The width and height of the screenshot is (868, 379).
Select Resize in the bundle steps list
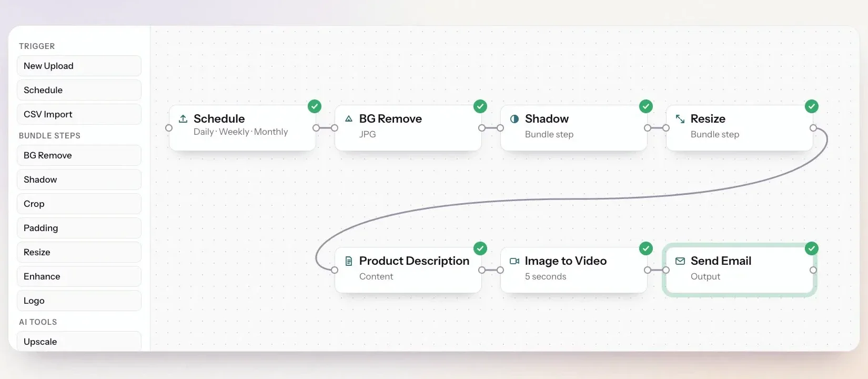[79, 252]
